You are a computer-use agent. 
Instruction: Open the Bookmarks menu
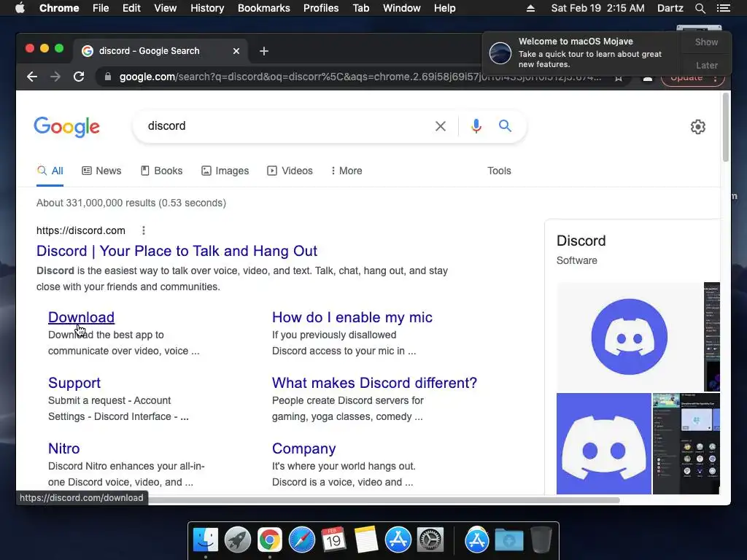tap(263, 8)
